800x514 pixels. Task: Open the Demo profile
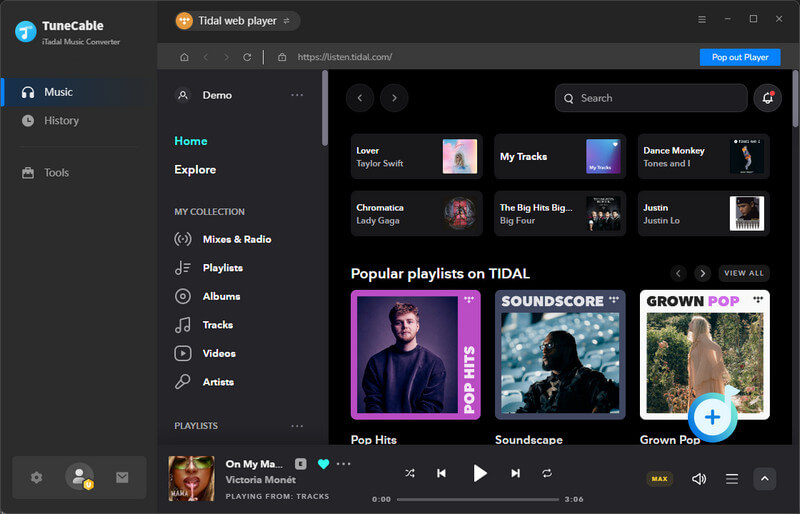(204, 95)
